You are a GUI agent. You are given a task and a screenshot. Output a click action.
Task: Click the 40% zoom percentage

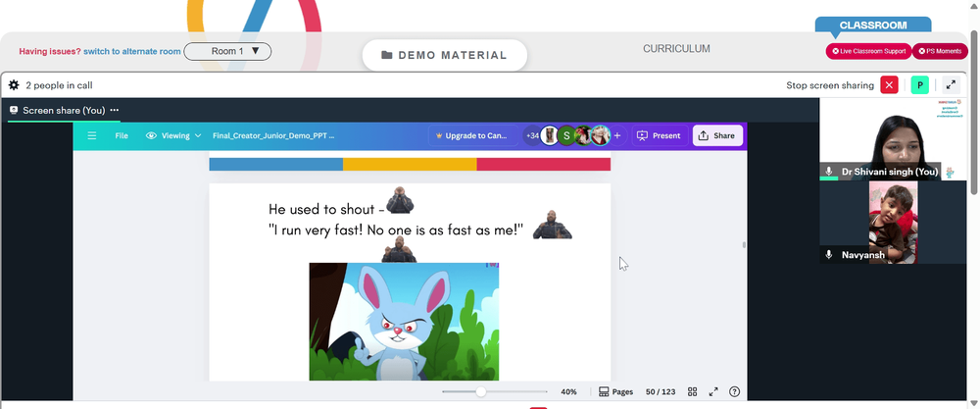[568, 391]
